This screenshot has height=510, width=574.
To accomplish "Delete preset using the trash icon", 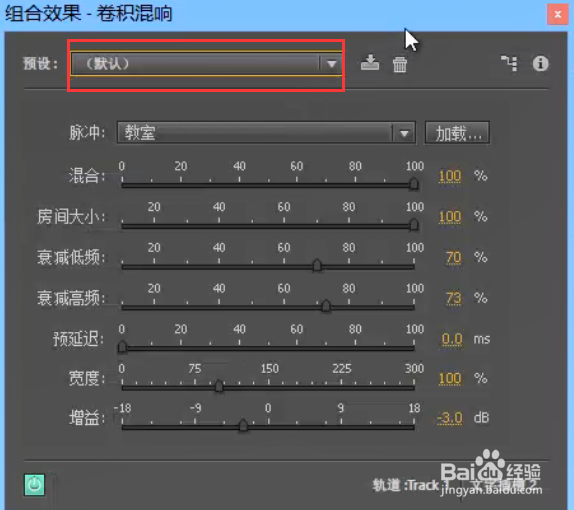I will 400,64.
